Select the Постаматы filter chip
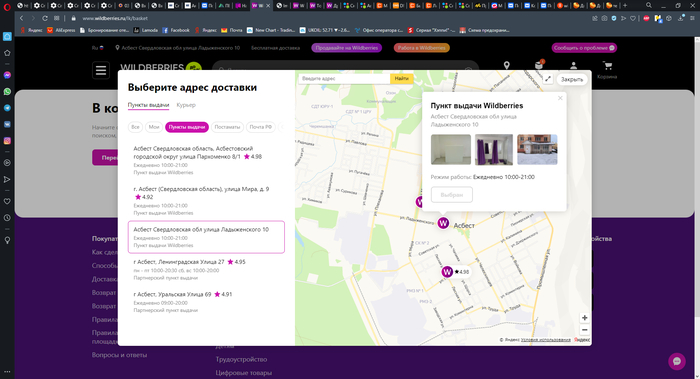This screenshot has height=379, width=700. click(x=227, y=127)
